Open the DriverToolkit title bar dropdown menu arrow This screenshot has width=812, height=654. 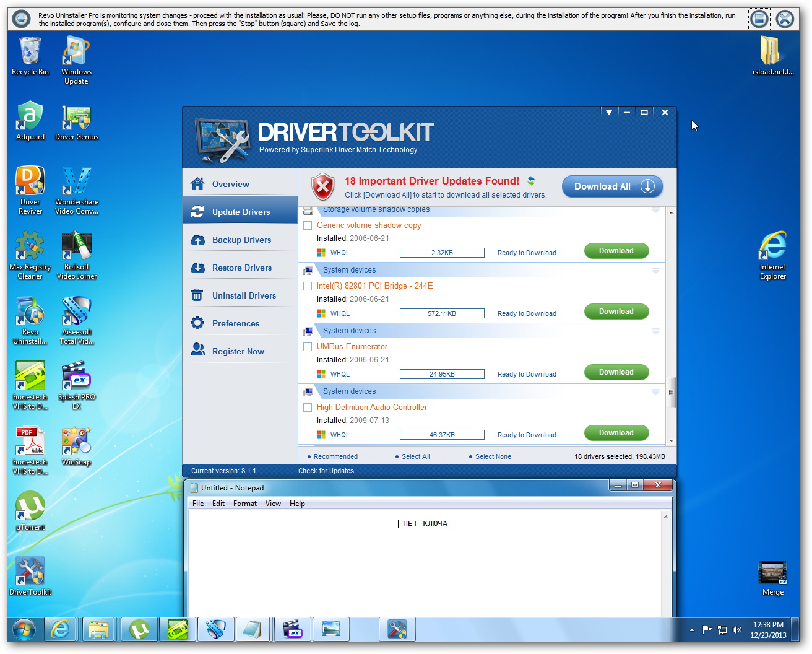[x=609, y=112]
